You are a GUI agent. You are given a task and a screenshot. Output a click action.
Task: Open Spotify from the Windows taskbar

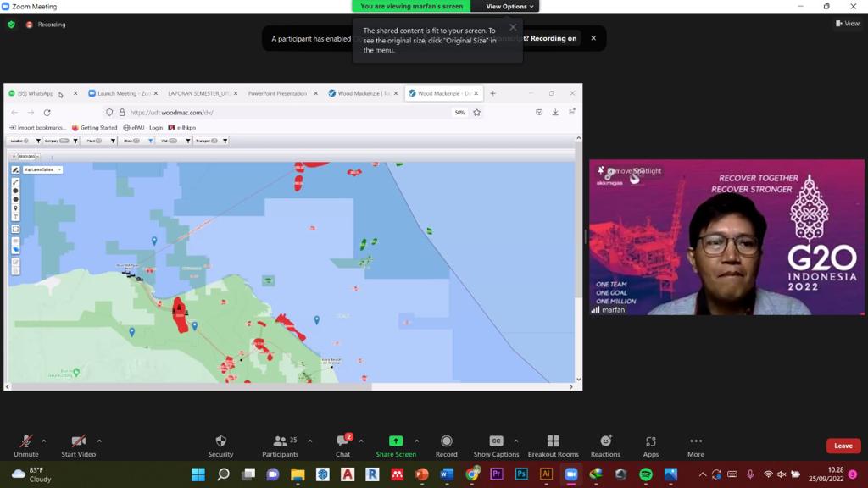coord(646,474)
